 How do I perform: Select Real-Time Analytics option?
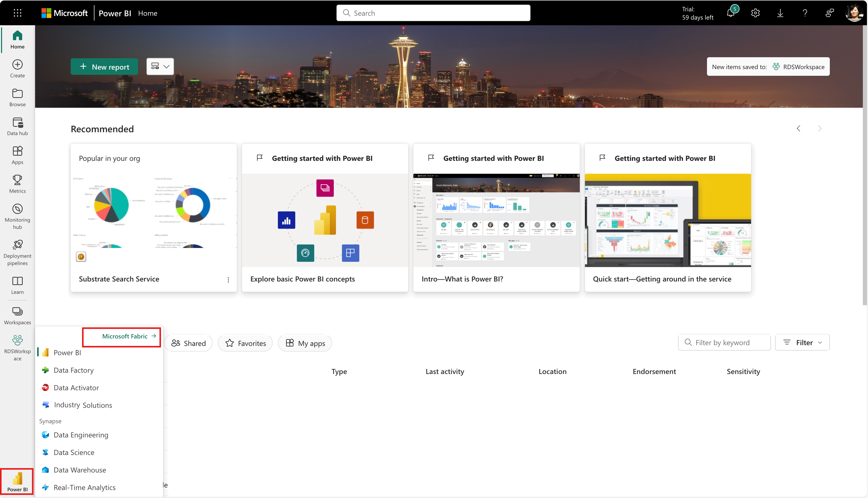click(x=84, y=487)
